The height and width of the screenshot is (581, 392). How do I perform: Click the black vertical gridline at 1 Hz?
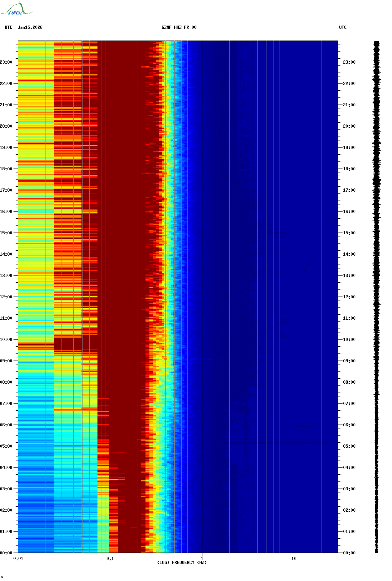[202, 297]
